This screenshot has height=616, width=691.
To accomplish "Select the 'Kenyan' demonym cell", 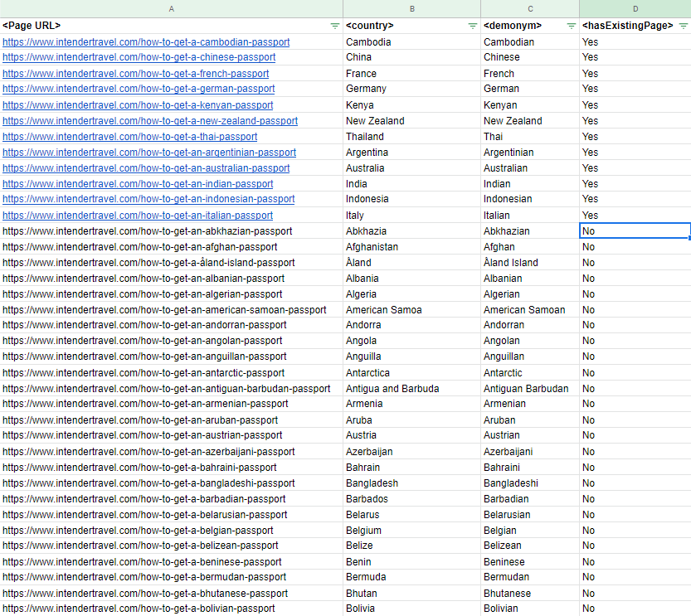I will click(x=530, y=105).
